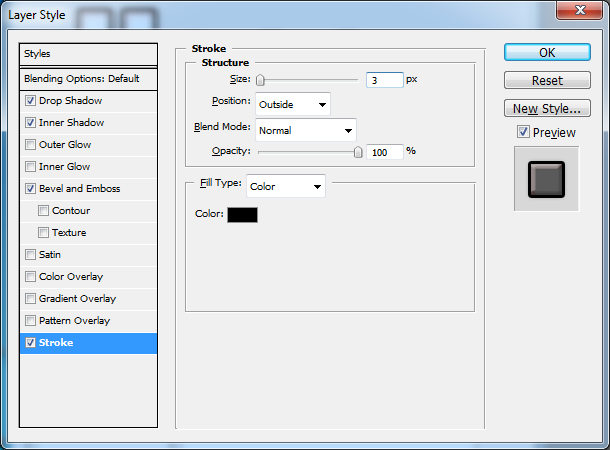Image resolution: width=610 pixels, height=450 pixels.
Task: Uncheck the Stroke checkbox
Action: click(30, 343)
